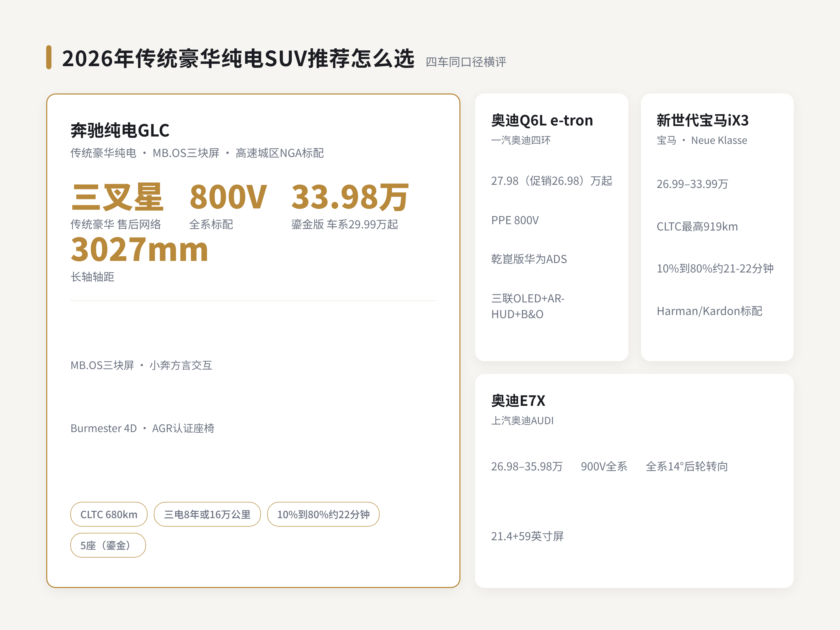
Task: Click 三联OLED+AR-HUD+B&O spec
Action: pyautogui.click(x=528, y=306)
